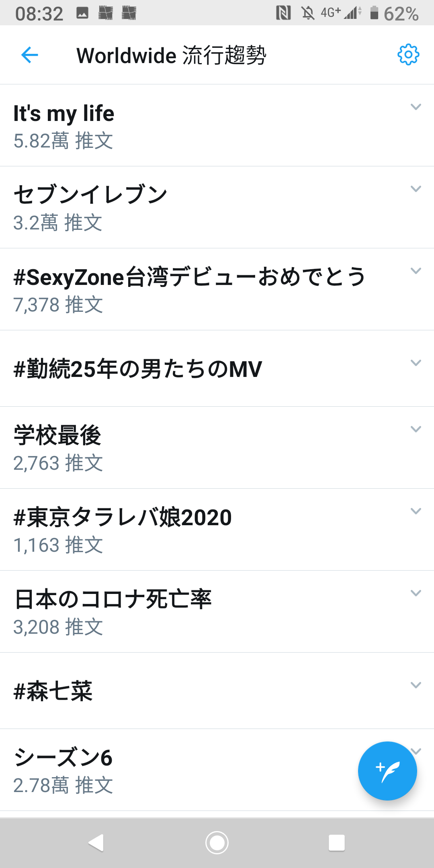Viewport: 434px width, 868px height.
Task: Open the It's my life trend
Action: pos(217,125)
